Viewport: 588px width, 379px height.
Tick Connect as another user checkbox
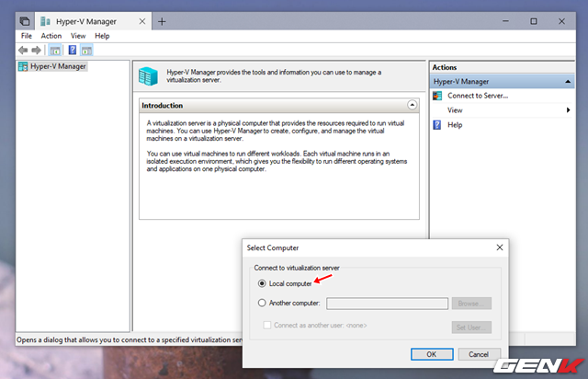267,325
